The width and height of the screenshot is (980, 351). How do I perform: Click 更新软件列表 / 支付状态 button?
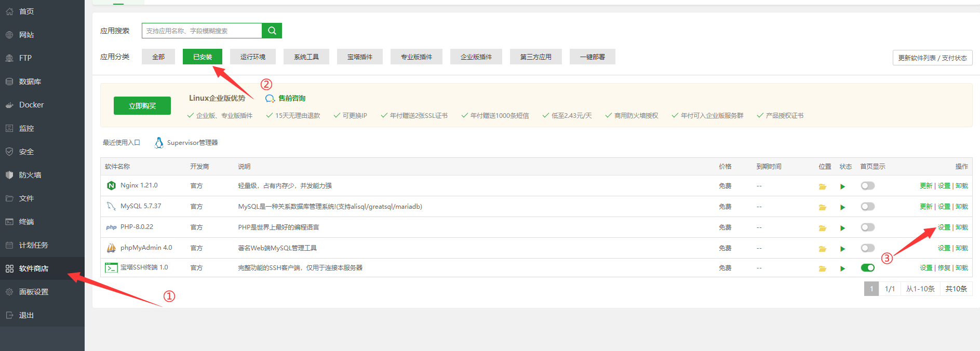[933, 58]
